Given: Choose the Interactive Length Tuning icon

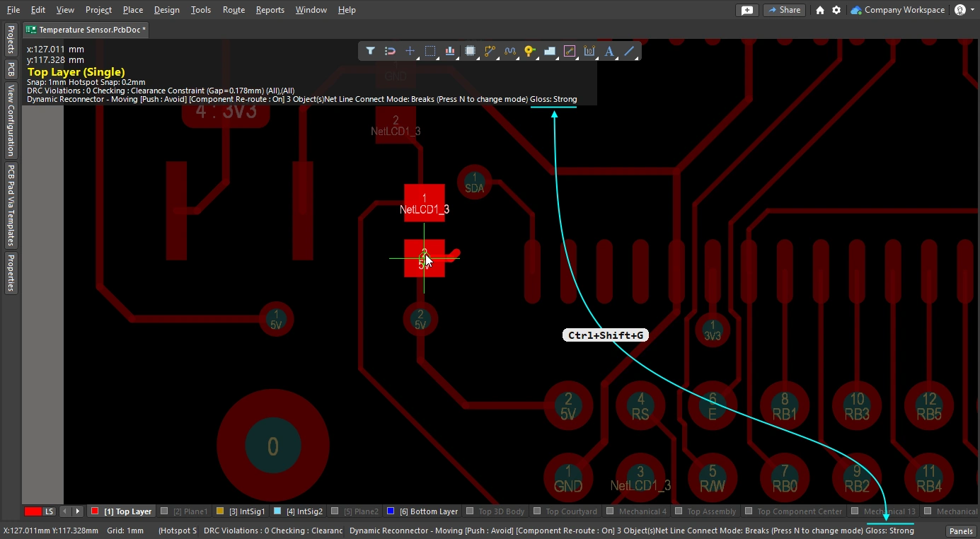Looking at the screenshot, I should (x=509, y=51).
